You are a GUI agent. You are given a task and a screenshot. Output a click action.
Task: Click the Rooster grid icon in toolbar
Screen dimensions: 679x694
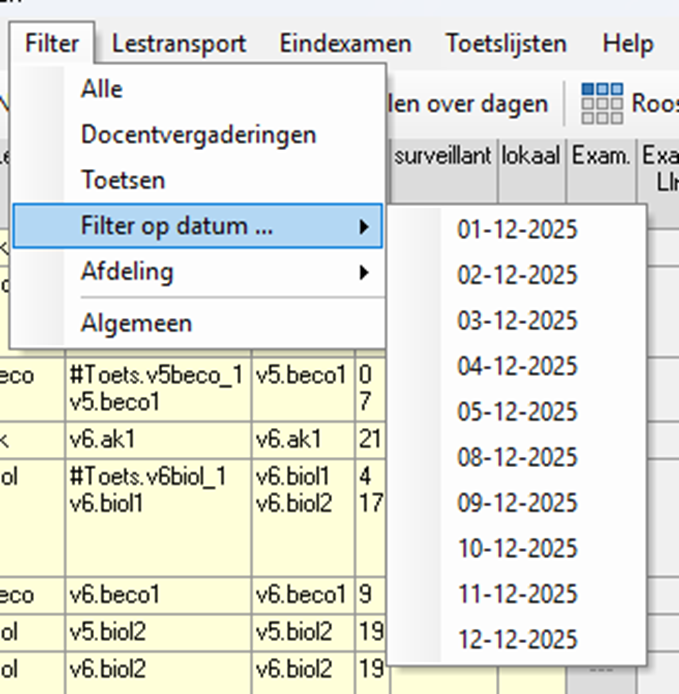coord(602,103)
